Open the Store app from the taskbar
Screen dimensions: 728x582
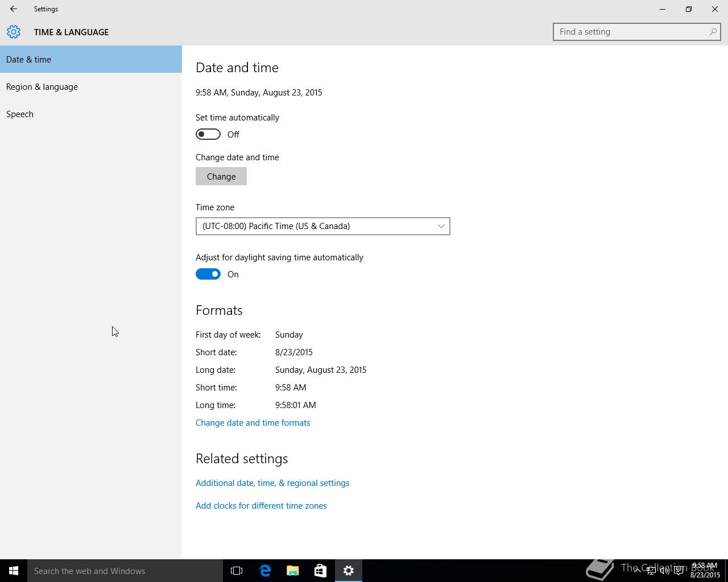point(320,571)
